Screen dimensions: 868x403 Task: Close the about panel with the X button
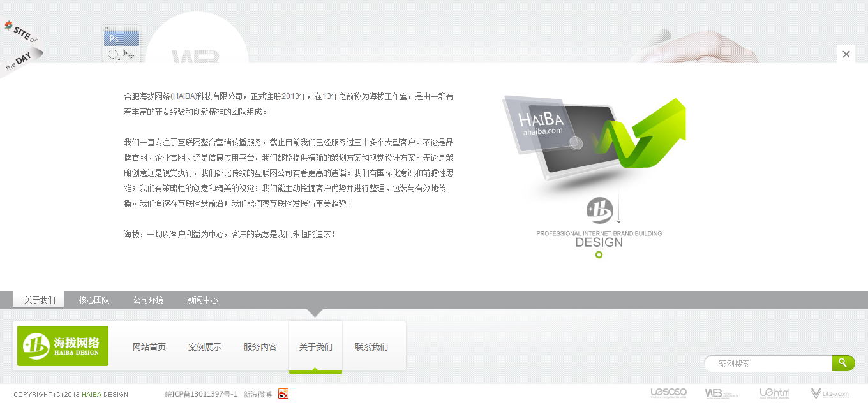pyautogui.click(x=846, y=54)
